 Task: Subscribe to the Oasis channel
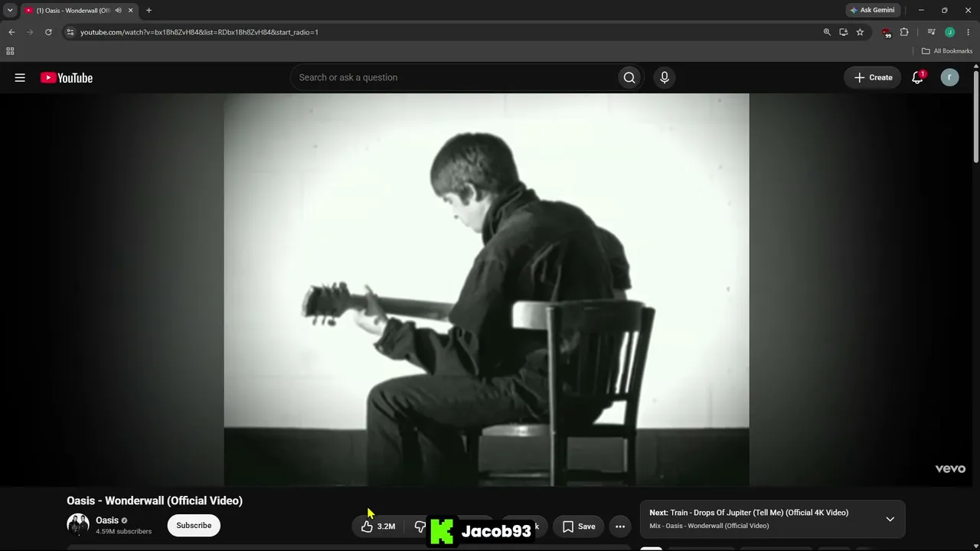[194, 526]
